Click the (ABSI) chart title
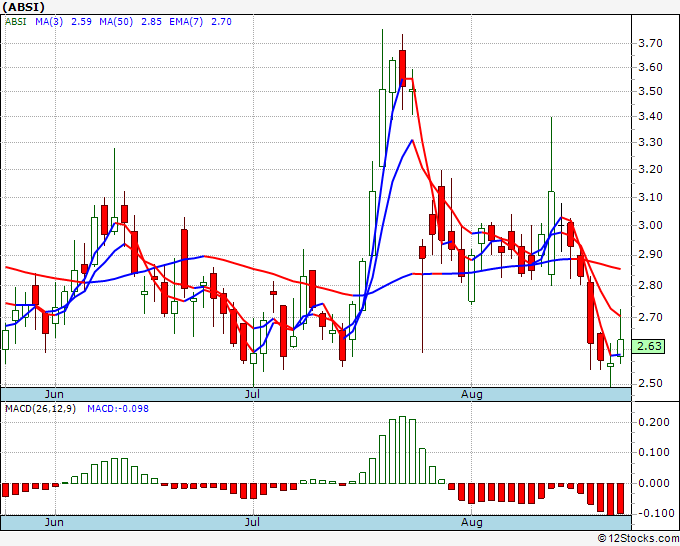680x546 pixels. click(23, 7)
